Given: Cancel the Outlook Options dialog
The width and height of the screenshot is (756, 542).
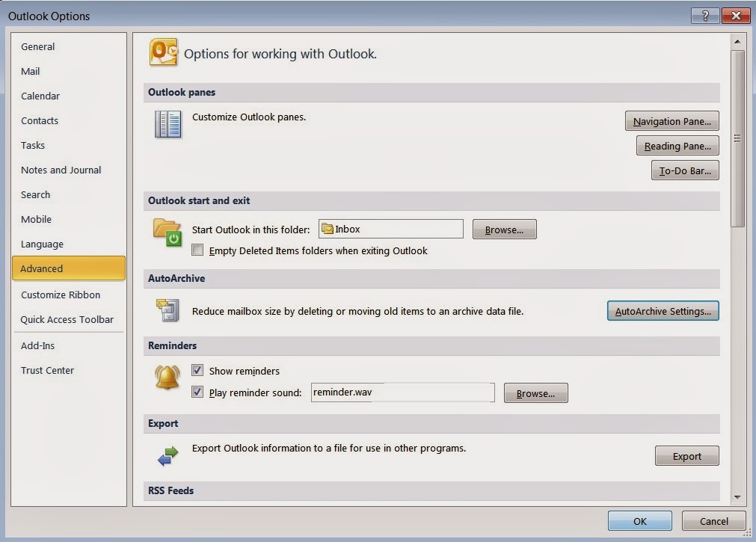Looking at the screenshot, I should pyautogui.click(x=713, y=521).
